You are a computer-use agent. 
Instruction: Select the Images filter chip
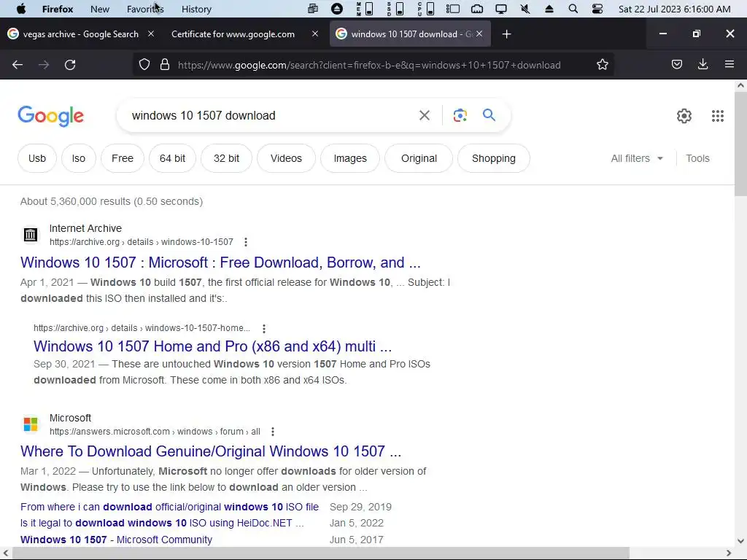click(350, 158)
